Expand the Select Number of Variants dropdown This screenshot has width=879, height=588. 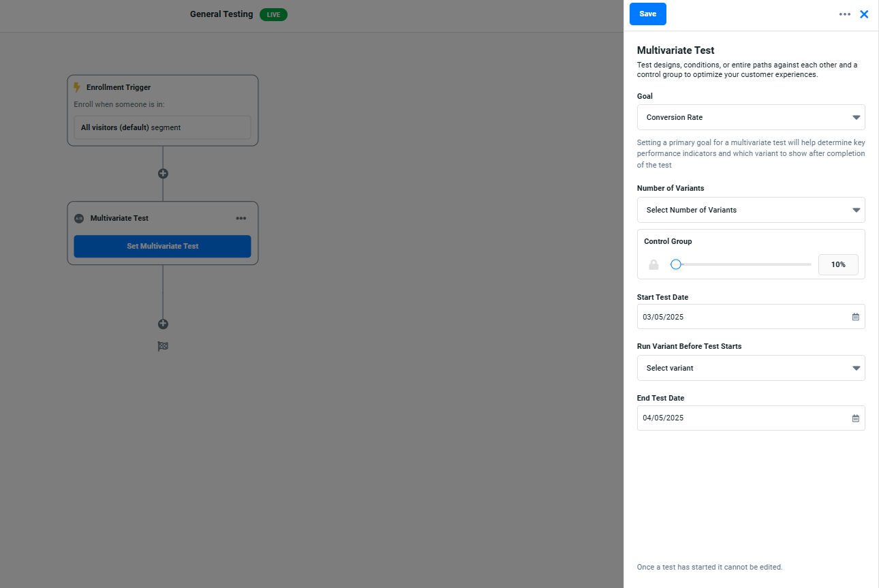(x=750, y=210)
